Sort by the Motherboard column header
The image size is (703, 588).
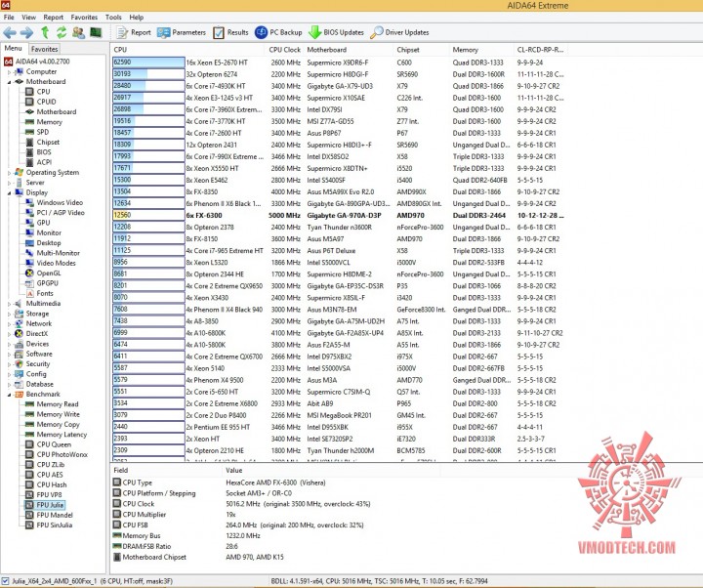[x=349, y=50]
